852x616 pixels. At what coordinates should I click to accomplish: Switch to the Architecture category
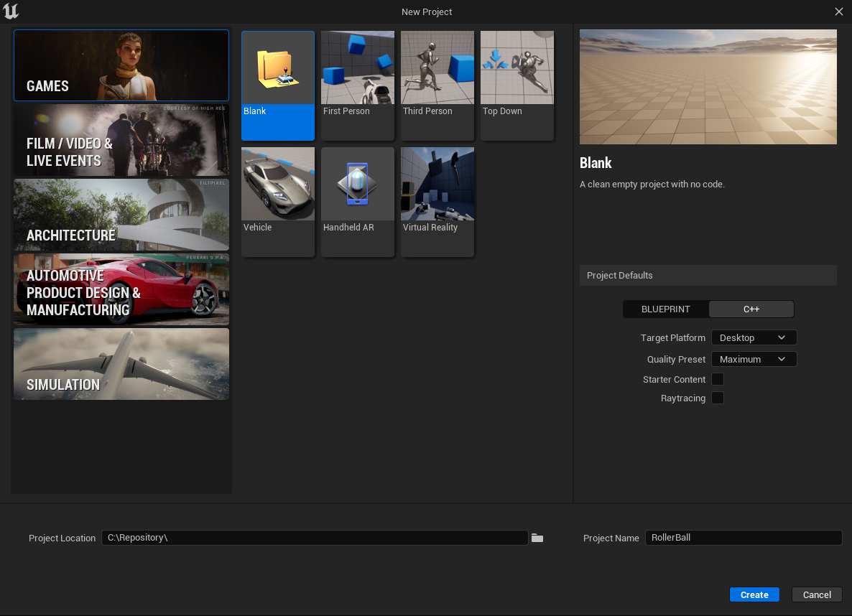pyautogui.click(x=121, y=215)
